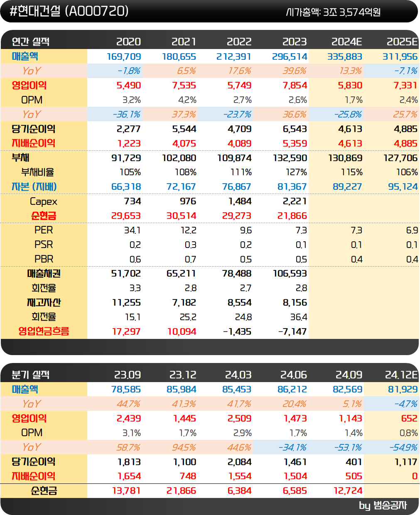Image resolution: width=420 pixels, height=515 pixels.
Task: Select 2023 revenue value '296,514'
Action: click(x=290, y=56)
